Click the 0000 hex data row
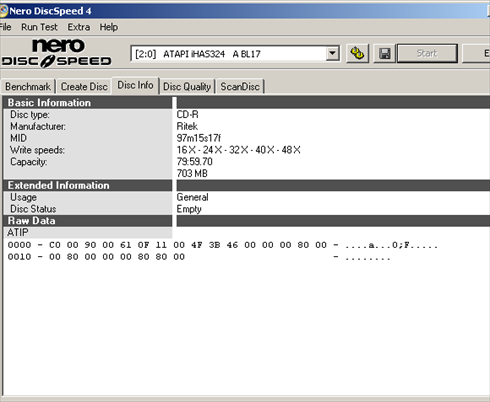 (x=223, y=245)
